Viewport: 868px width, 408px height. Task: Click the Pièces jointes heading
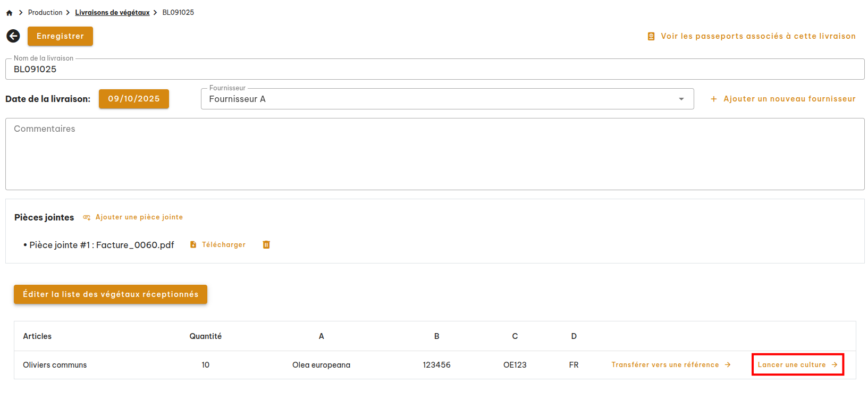point(44,217)
